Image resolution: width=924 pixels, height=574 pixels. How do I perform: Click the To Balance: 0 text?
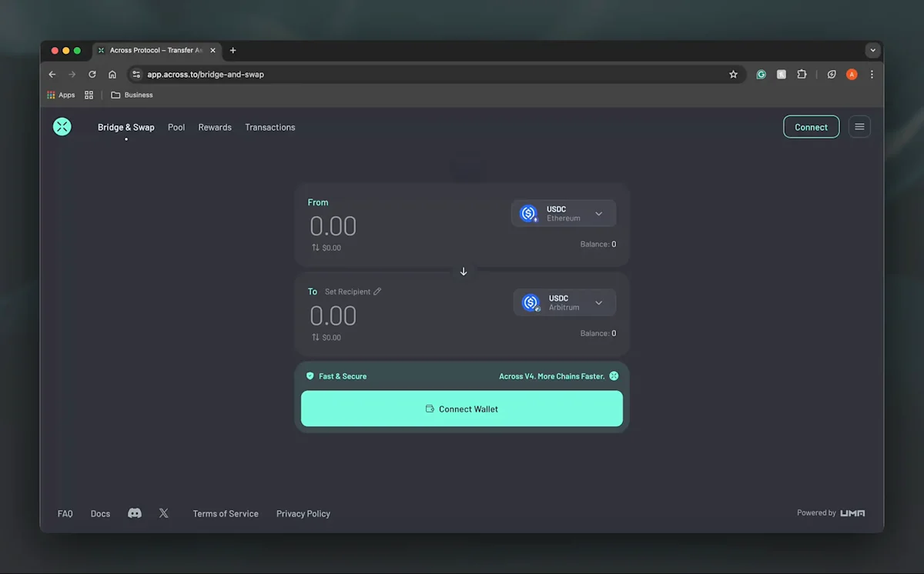(598, 333)
